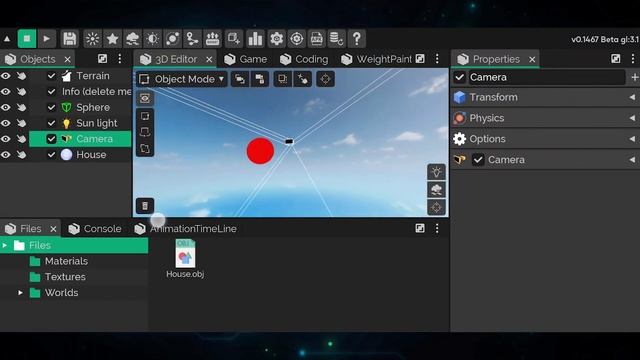This screenshot has height=360, width=640.
Task: Toggle the light bulb icon in viewport
Action: pos(436,172)
